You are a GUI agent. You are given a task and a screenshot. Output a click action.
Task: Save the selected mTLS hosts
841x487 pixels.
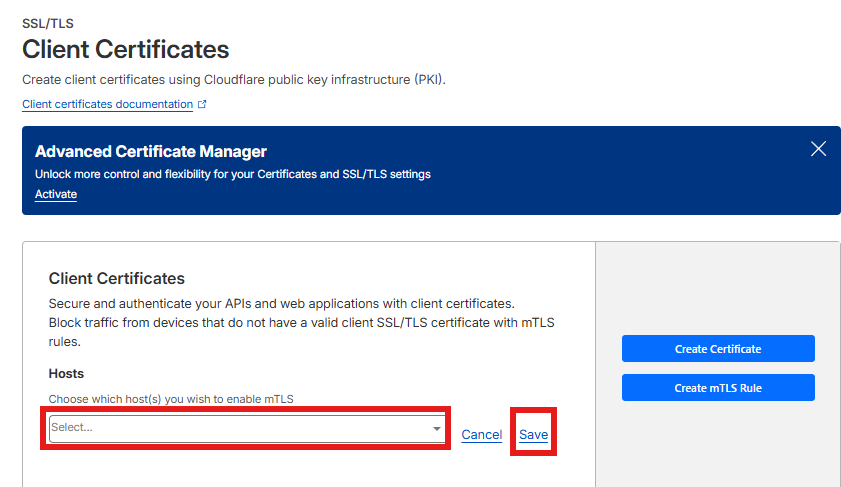(533, 434)
